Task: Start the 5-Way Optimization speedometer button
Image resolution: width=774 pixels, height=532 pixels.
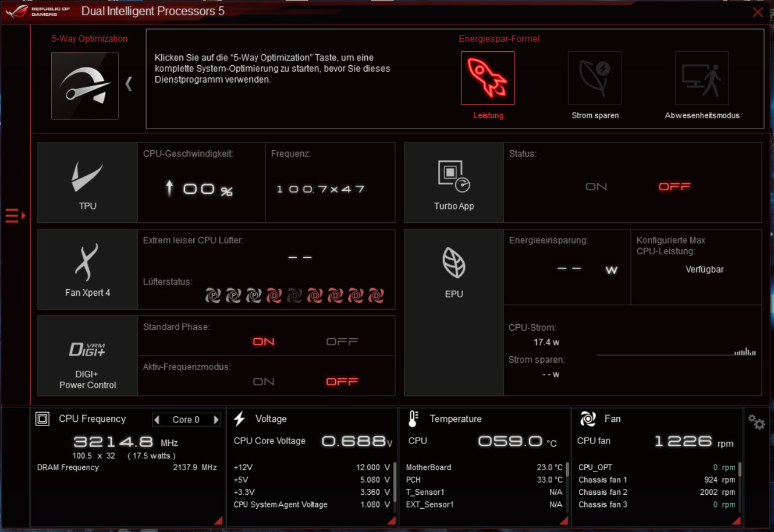Action: [85, 86]
